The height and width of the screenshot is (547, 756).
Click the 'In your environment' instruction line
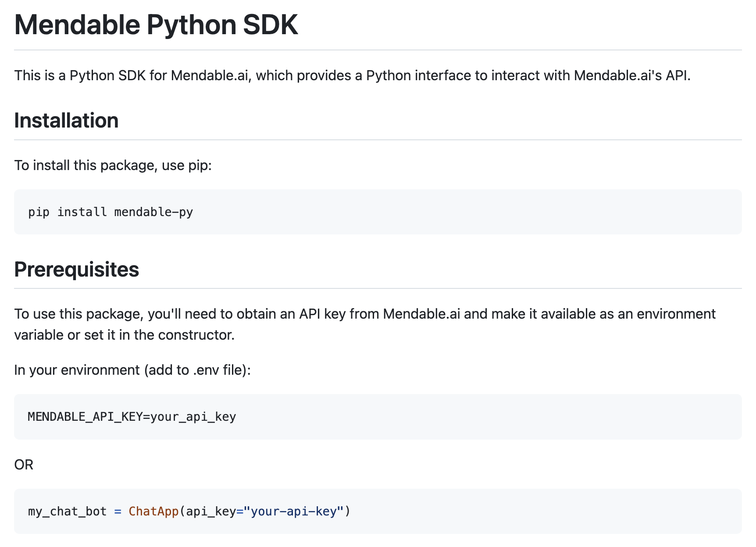pos(132,370)
